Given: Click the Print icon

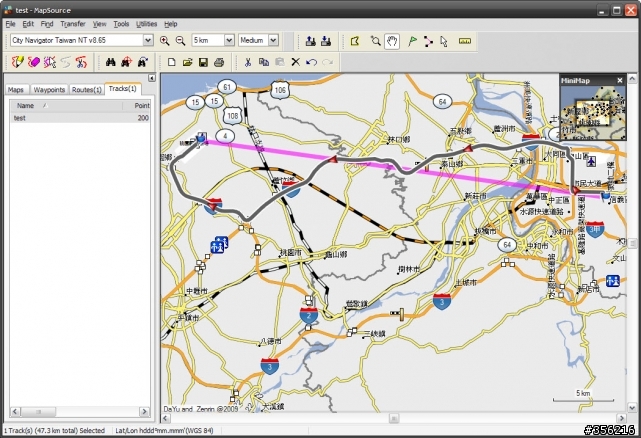Looking at the screenshot, I should 219,62.
